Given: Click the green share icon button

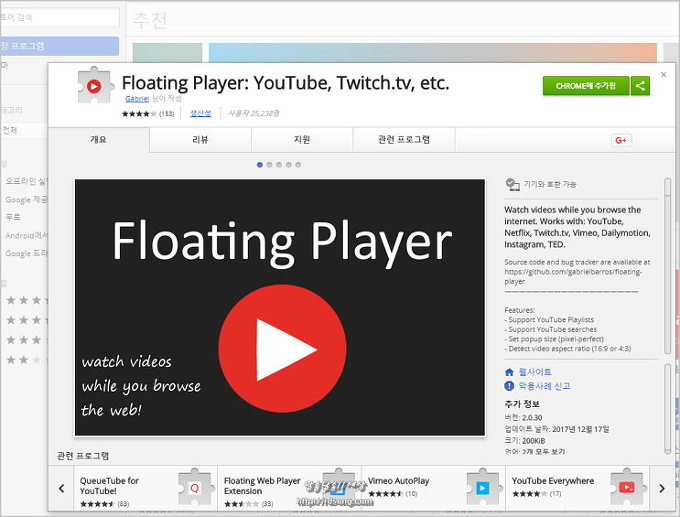Looking at the screenshot, I should [641, 86].
